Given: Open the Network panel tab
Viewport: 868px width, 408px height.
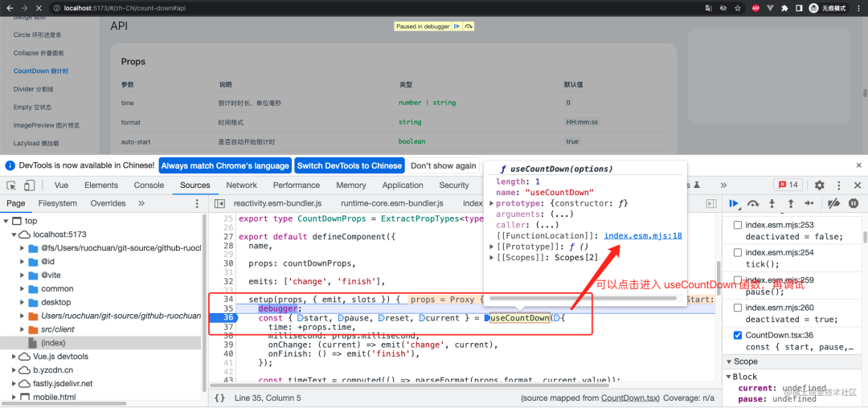Looking at the screenshot, I should click(241, 186).
